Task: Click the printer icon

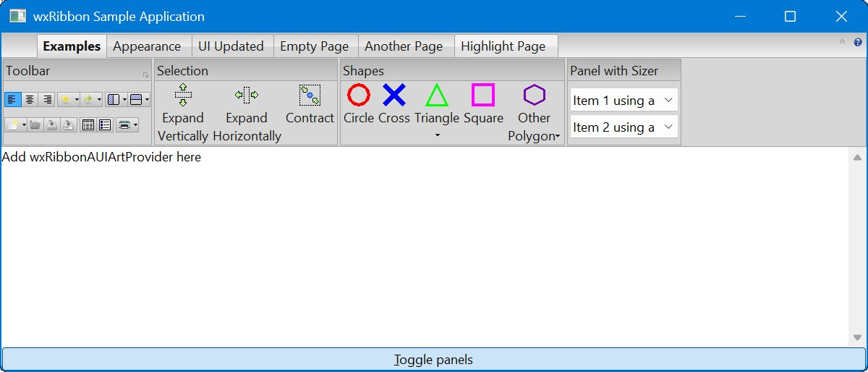Action: coord(124,124)
